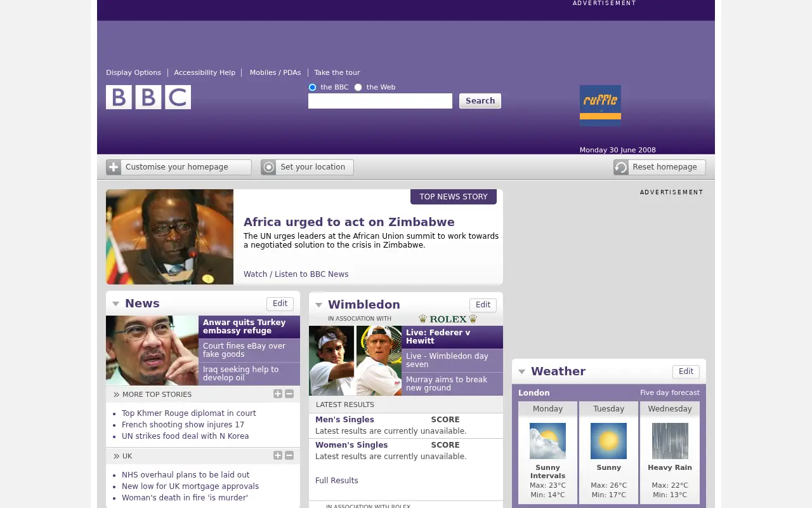The image size is (812, 508).
Task: Edit the News panel
Action: [x=280, y=304]
